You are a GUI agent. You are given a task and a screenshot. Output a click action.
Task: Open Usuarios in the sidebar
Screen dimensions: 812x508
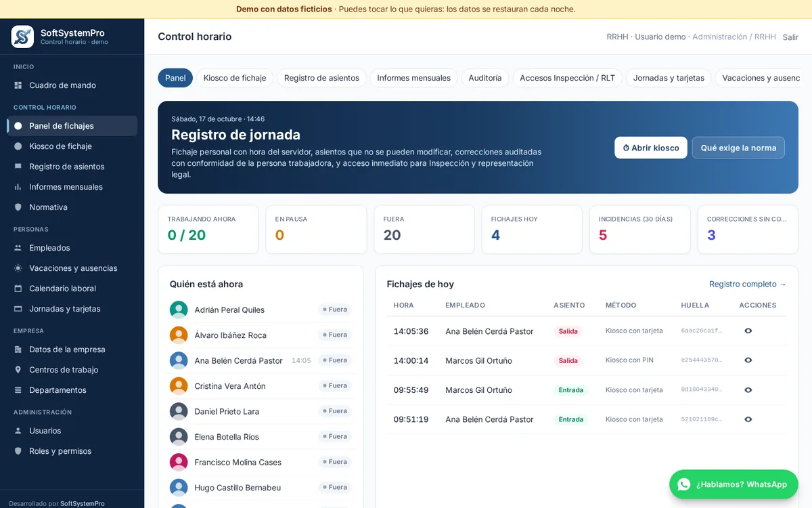[72, 431]
